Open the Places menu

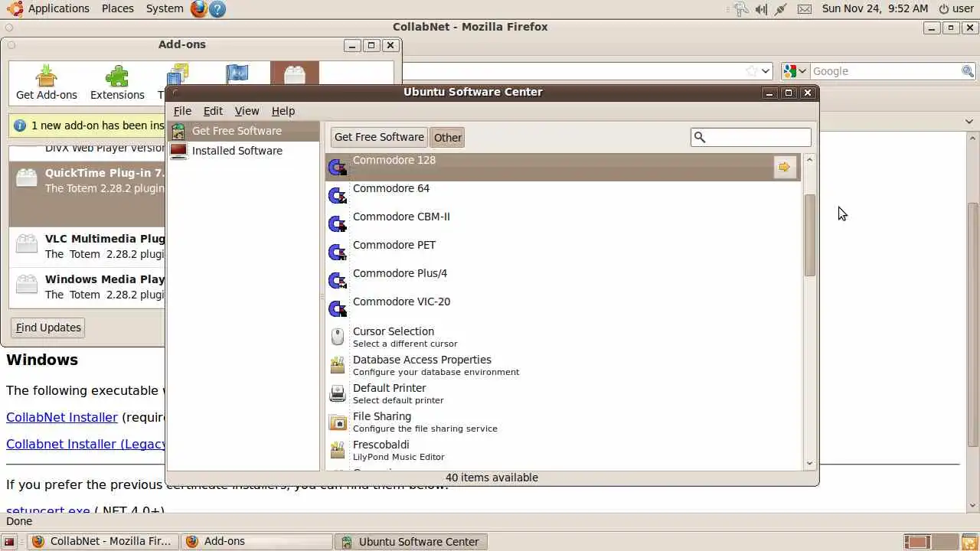[x=118, y=8]
